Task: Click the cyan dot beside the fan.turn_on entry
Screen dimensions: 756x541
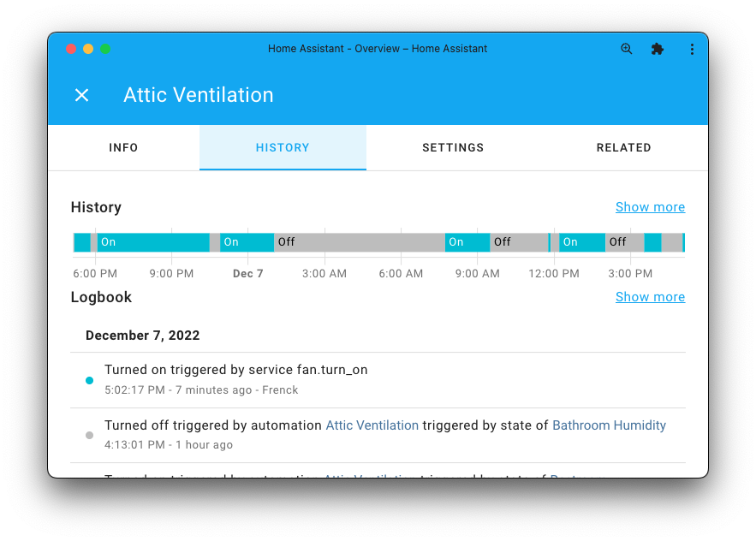Action: 89,380
